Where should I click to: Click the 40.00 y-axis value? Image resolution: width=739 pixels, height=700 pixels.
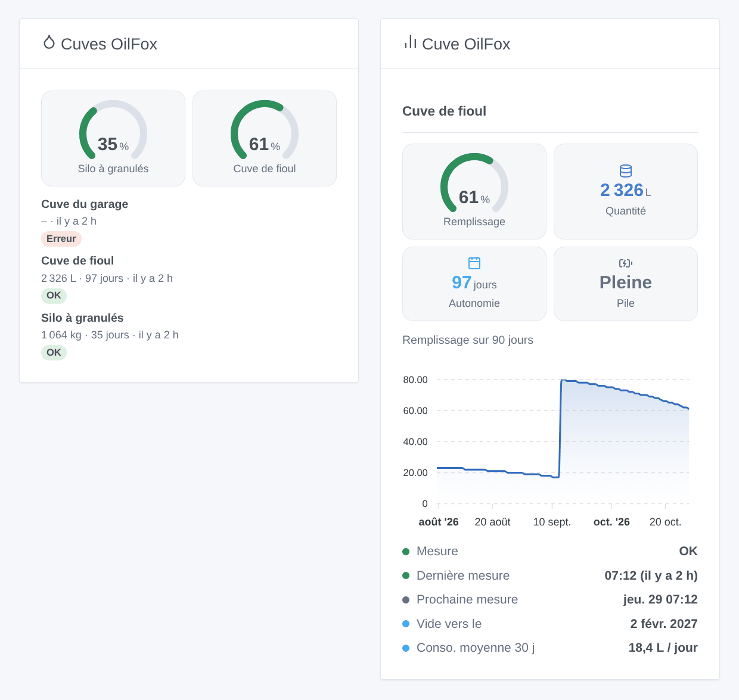(415, 441)
